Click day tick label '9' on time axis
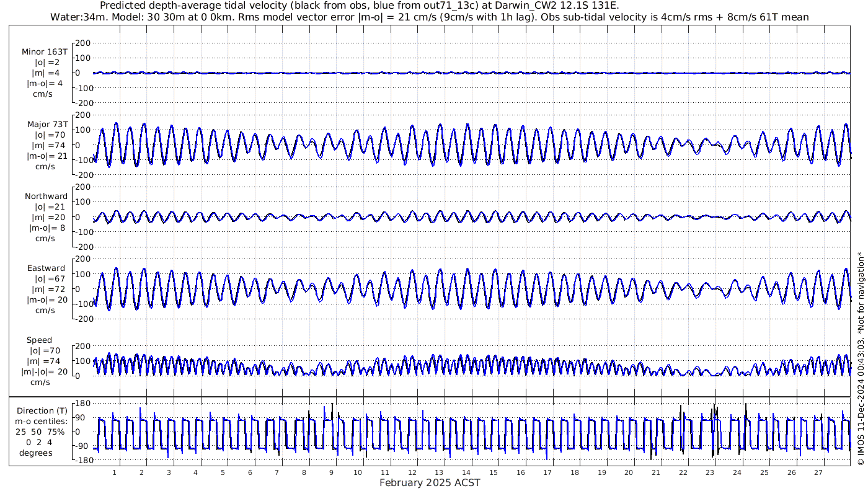Screen dimensions: 868x496 point(331,472)
